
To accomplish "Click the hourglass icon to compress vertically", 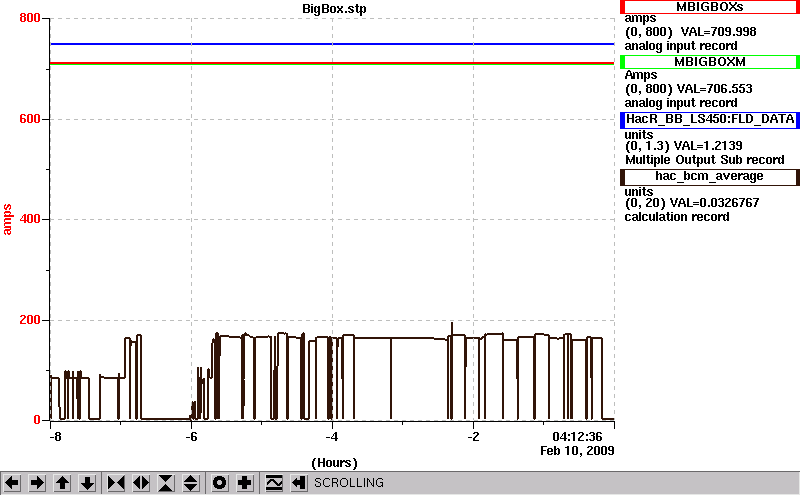I will 166,483.
